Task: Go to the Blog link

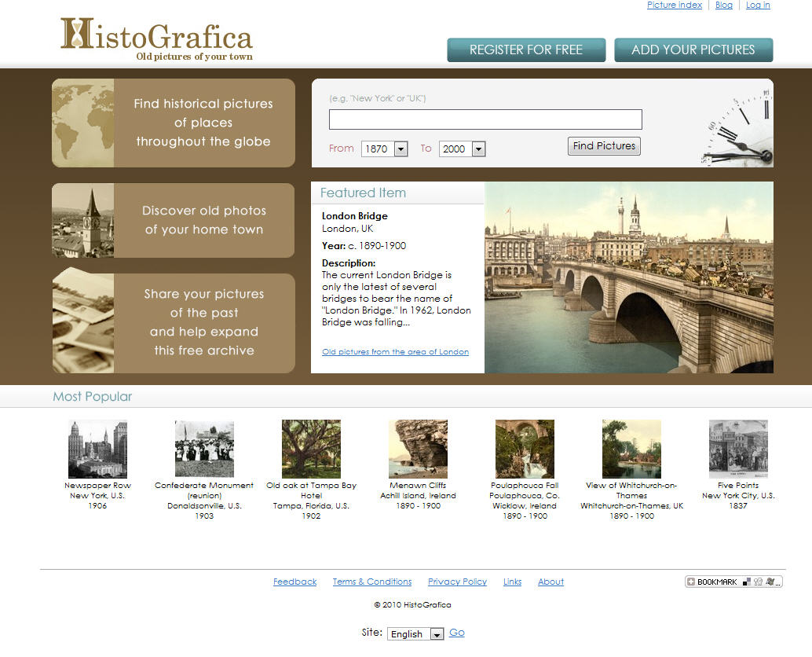Action: 723,6
